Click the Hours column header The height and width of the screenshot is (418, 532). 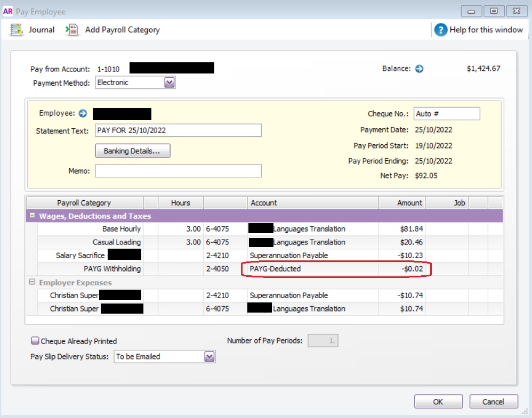click(181, 203)
